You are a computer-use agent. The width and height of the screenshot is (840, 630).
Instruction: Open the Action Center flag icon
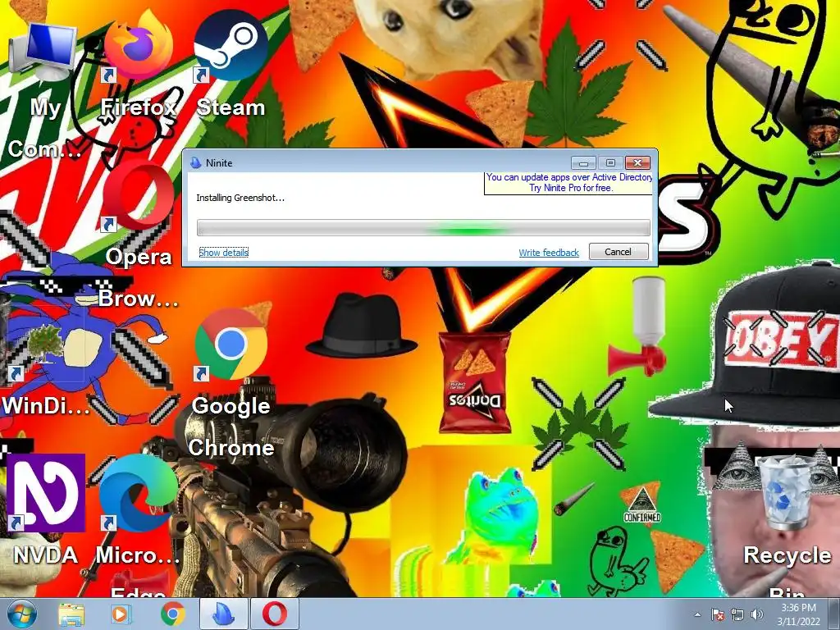pyautogui.click(x=718, y=615)
